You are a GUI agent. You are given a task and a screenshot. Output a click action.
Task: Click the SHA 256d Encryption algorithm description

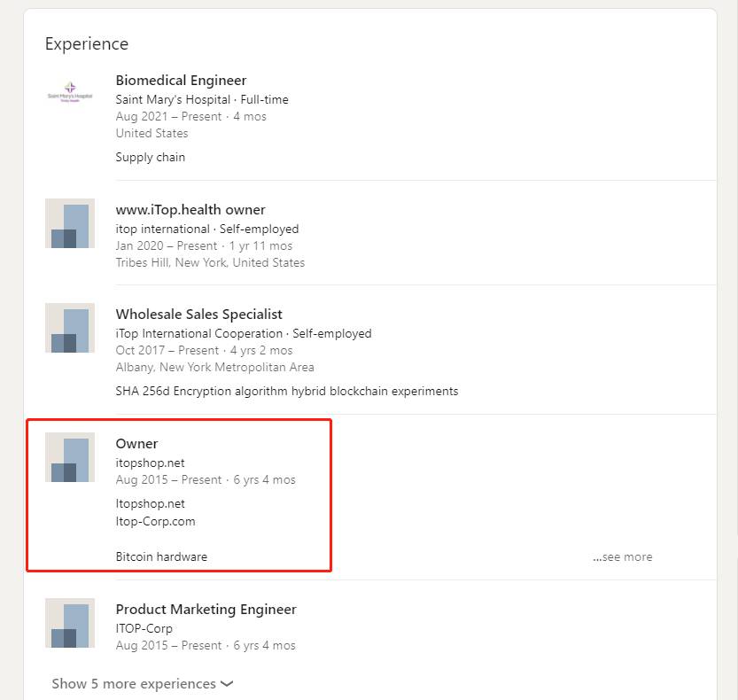pyautogui.click(x=286, y=391)
